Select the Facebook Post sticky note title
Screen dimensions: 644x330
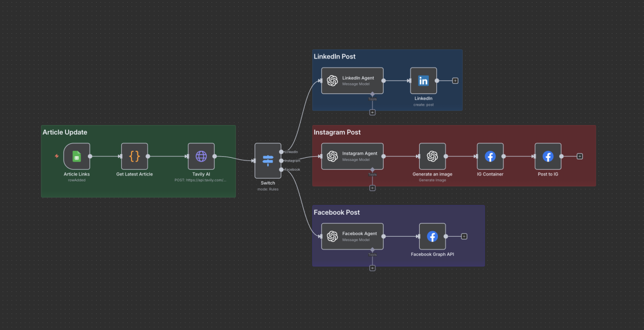337,212
